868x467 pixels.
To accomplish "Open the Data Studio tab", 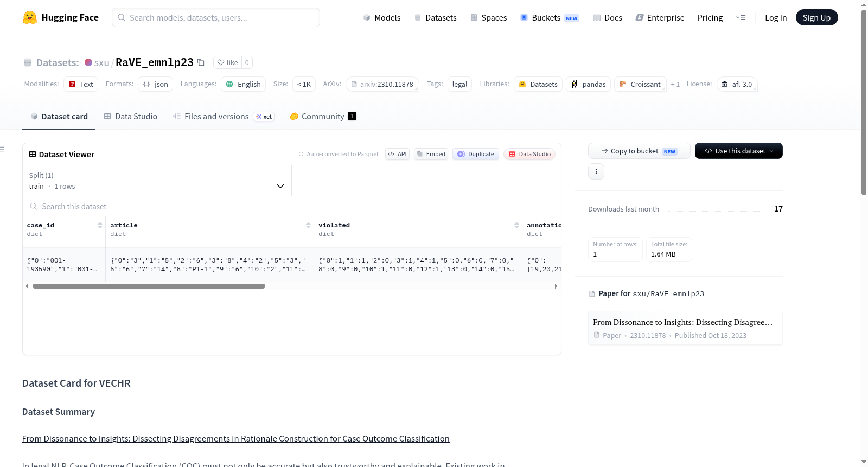I will (131, 116).
